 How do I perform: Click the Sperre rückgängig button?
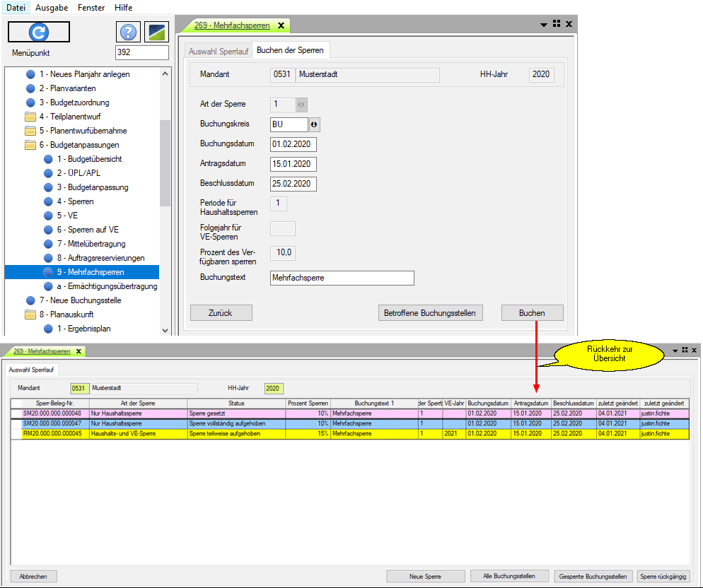663,576
